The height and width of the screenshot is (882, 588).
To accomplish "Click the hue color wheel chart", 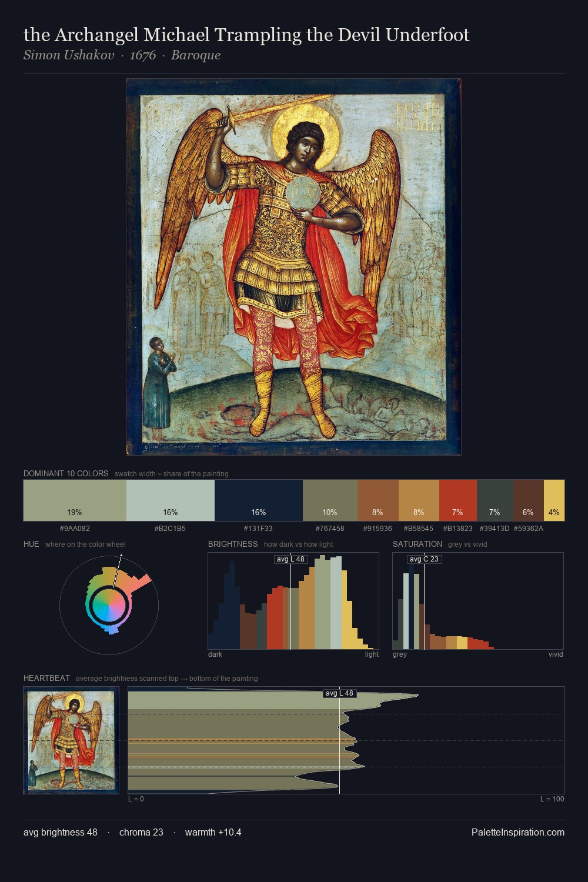I will point(109,604).
